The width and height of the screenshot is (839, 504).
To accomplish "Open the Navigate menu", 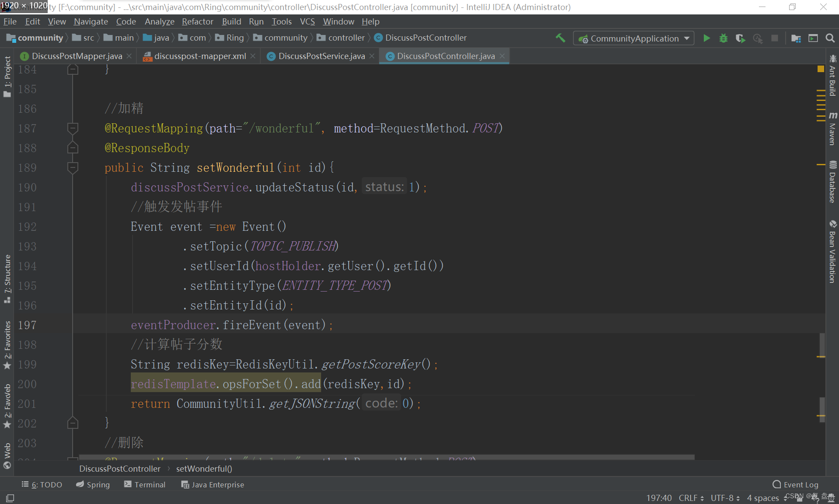I will point(91,21).
